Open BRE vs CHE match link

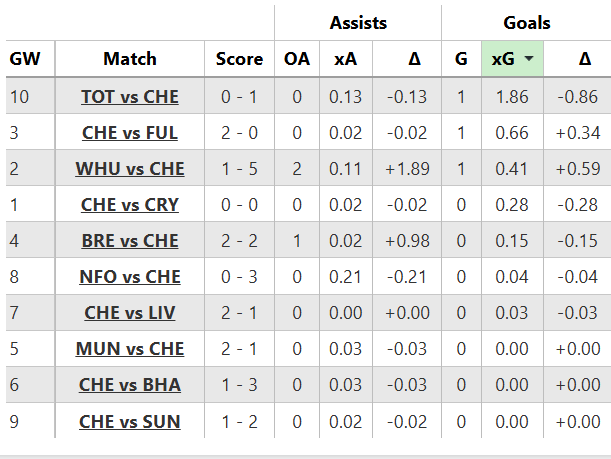(x=130, y=241)
